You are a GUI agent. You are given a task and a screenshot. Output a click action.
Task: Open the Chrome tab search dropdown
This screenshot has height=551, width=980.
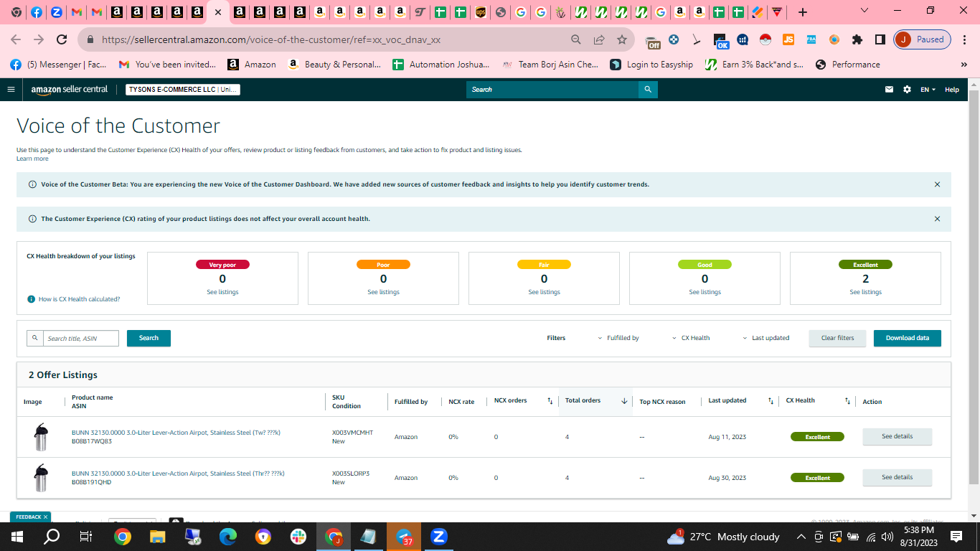[x=864, y=11]
